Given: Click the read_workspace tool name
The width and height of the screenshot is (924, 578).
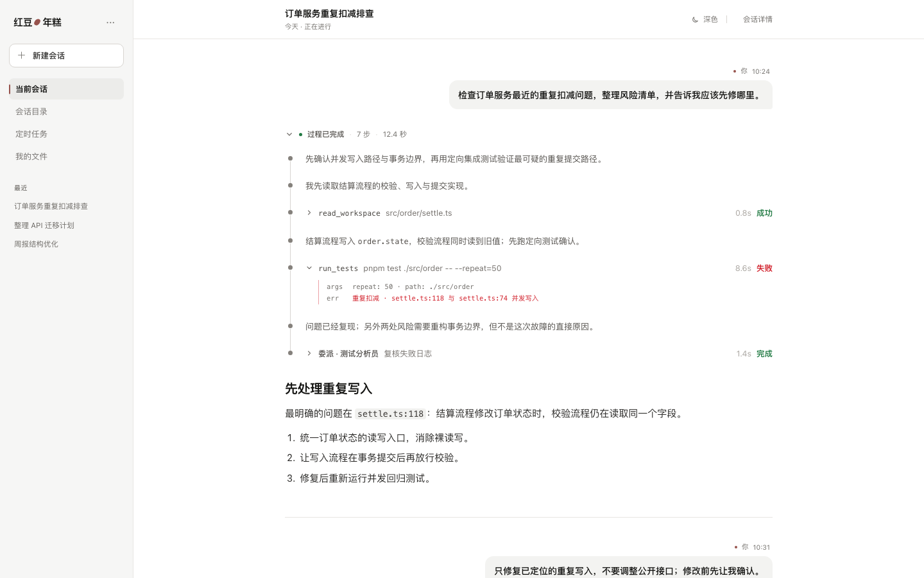Looking at the screenshot, I should click(349, 213).
